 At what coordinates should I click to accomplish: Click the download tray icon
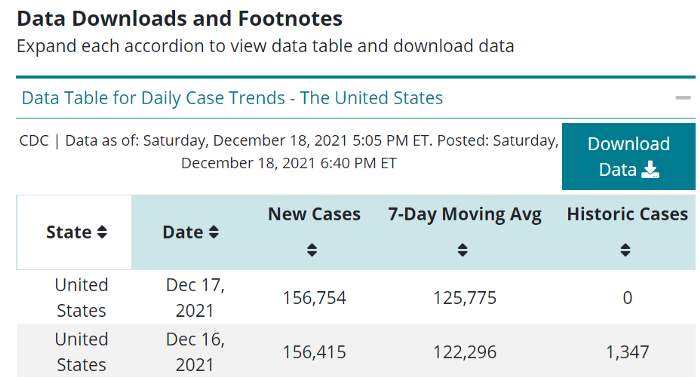pyautogui.click(x=650, y=170)
